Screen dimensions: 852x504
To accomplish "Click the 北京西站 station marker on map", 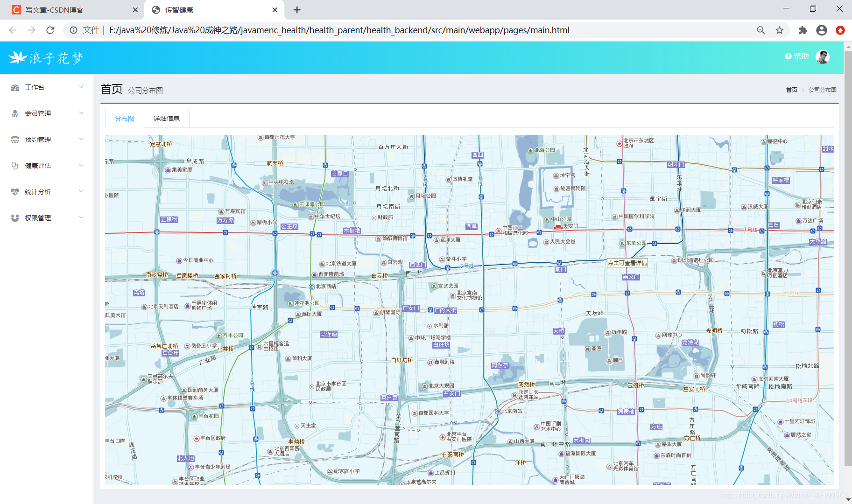I will pos(312,287).
